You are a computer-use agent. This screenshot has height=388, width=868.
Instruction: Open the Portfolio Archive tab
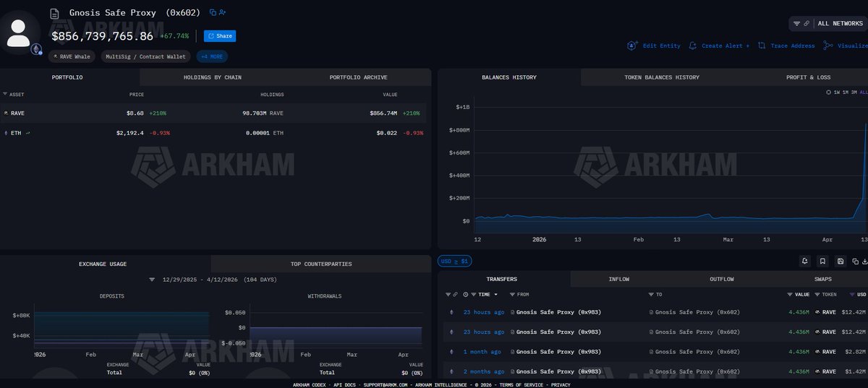(x=358, y=77)
